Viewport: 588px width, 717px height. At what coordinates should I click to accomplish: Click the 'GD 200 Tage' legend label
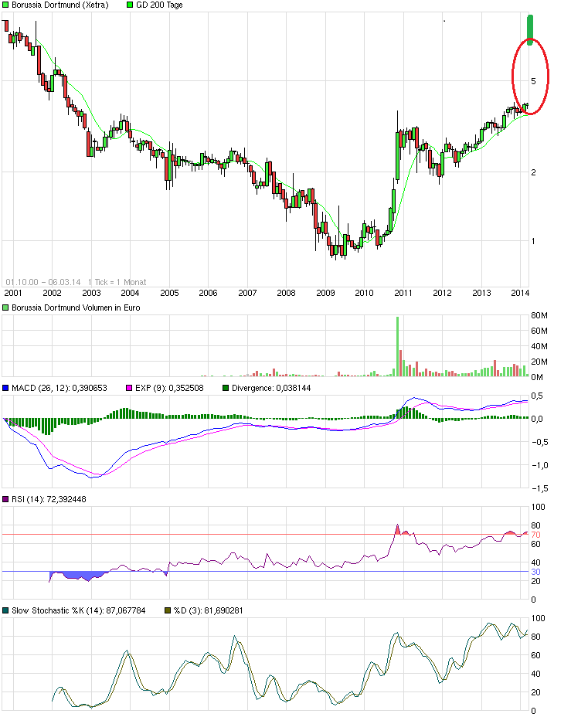coord(159,5)
